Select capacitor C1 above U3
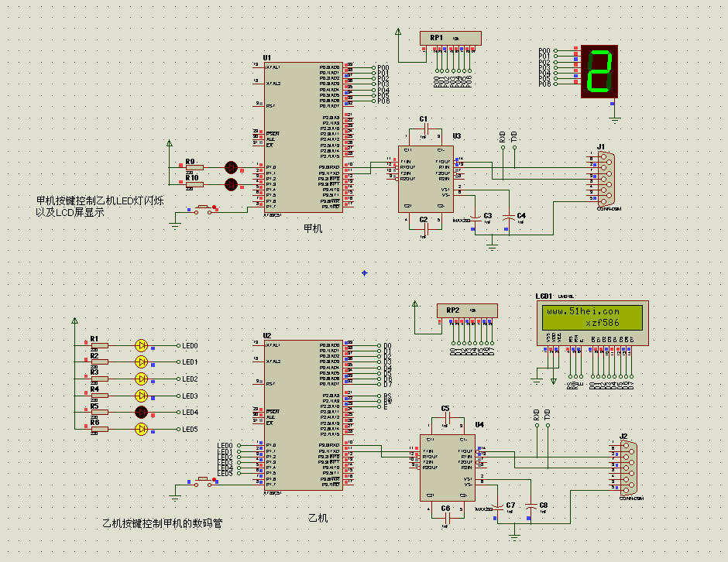 tap(425, 129)
